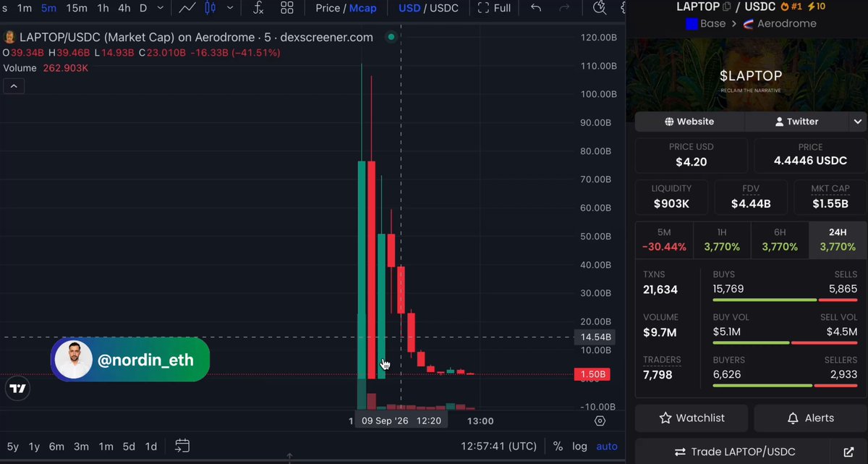This screenshot has height=464, width=868.
Task: Switch stats to 5M period tab
Action: point(664,240)
